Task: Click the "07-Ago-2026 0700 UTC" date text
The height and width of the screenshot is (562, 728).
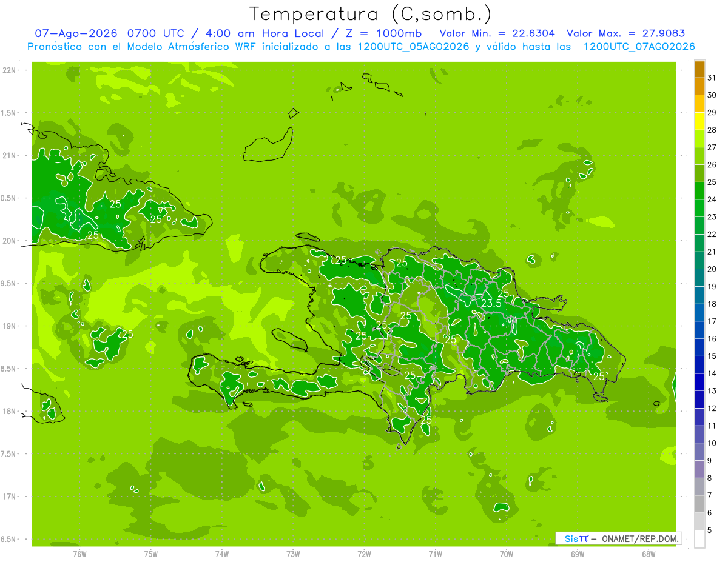Action: [x=107, y=33]
